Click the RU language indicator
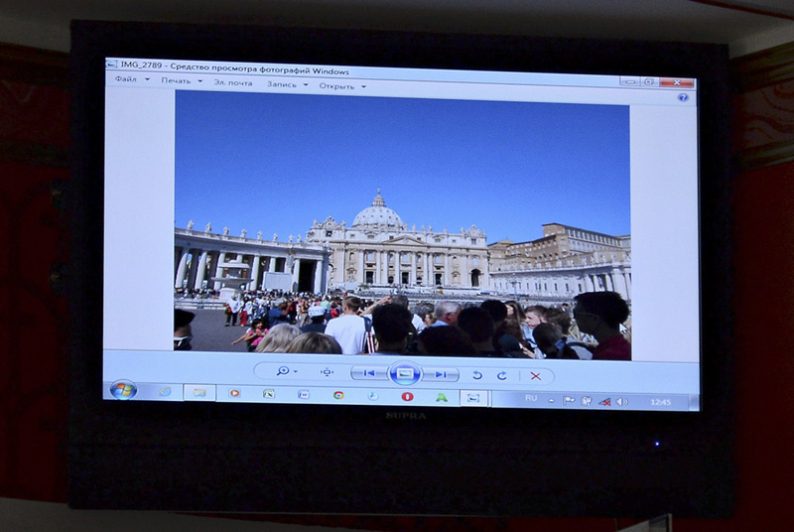The image size is (794, 532). pos(531,398)
